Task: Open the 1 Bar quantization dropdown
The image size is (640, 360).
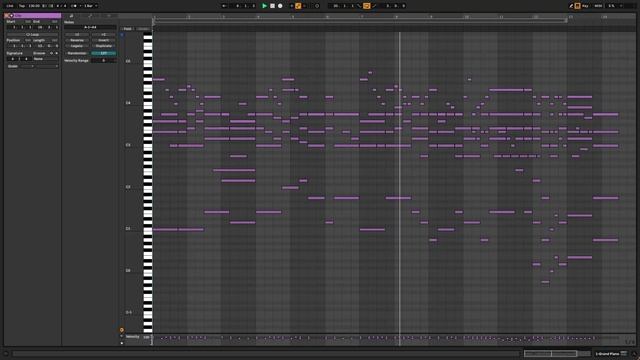Action: point(91,6)
